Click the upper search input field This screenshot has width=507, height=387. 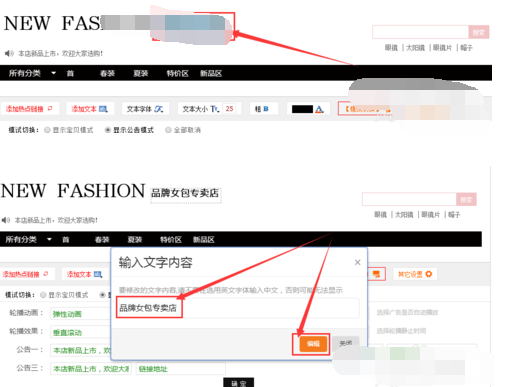click(x=420, y=32)
